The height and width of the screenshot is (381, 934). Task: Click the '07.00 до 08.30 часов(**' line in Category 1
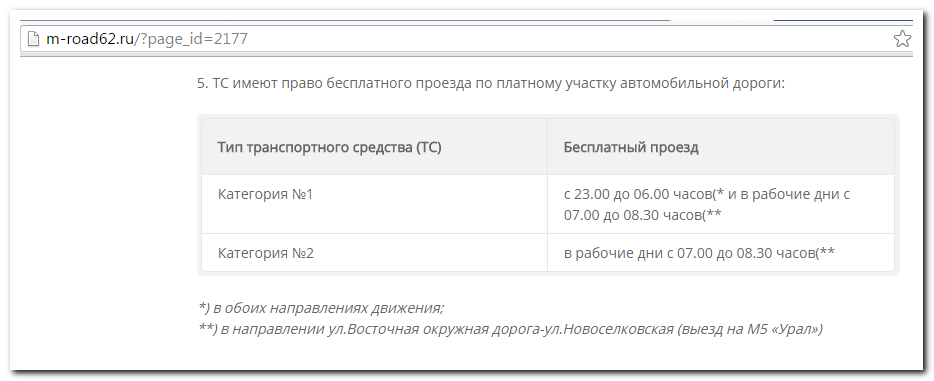[643, 215]
